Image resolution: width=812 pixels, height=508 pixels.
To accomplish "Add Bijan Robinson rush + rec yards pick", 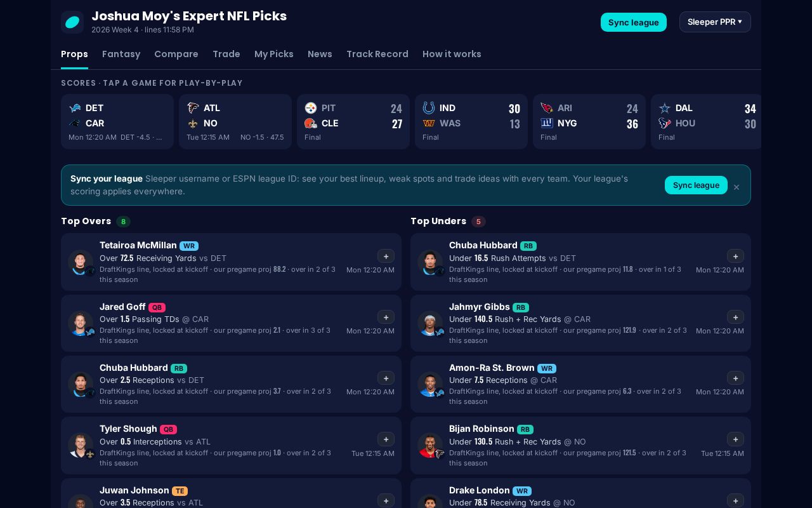I will point(735,439).
